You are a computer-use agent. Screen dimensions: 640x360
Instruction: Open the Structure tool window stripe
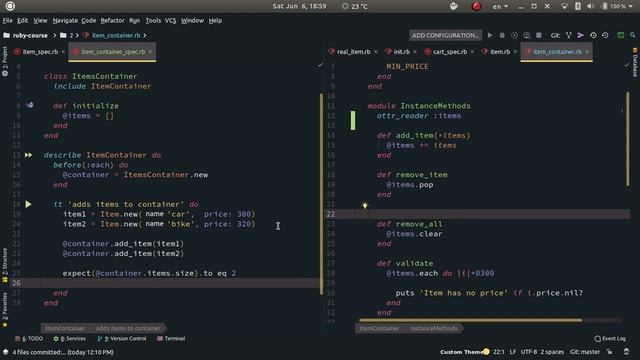[5, 265]
